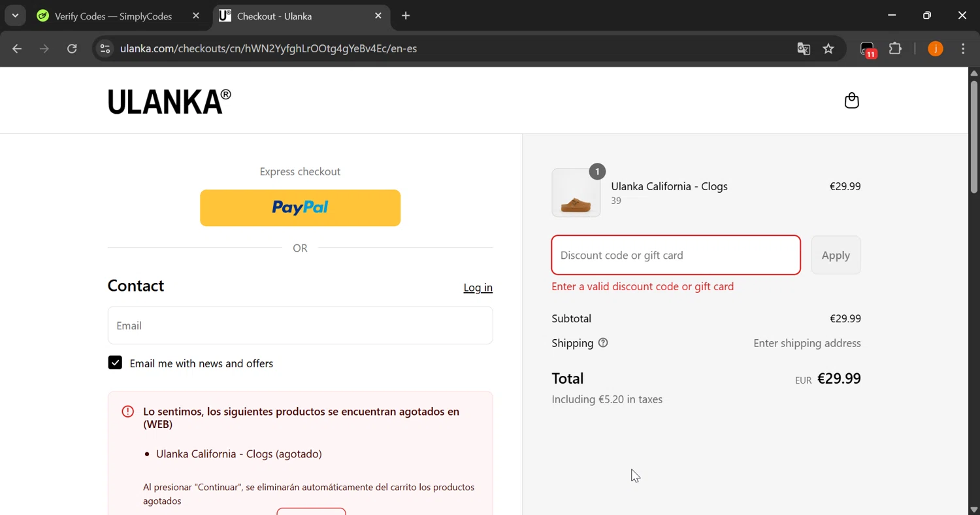Image resolution: width=980 pixels, height=515 pixels.
Task: Restore the browser window size
Action: pyautogui.click(x=927, y=16)
